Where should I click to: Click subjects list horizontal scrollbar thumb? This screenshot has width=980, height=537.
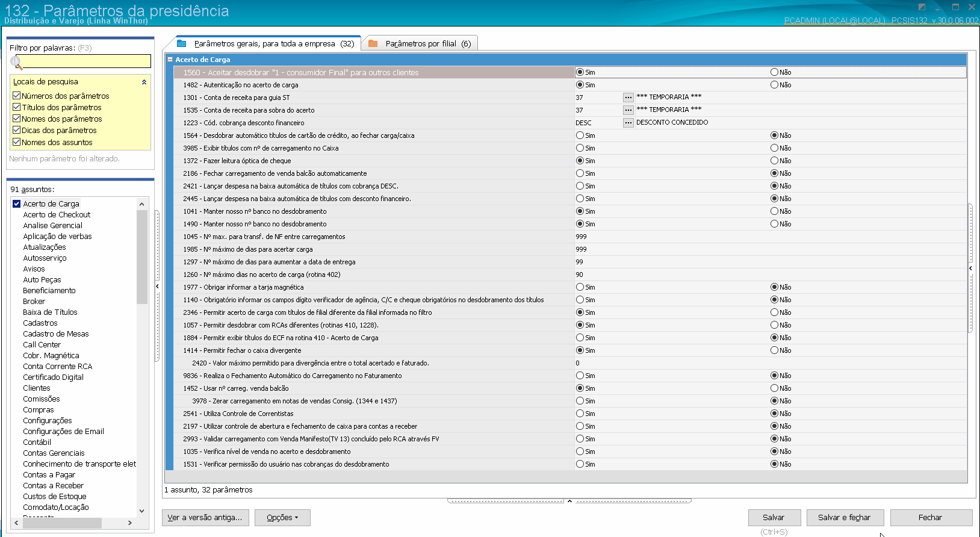[62, 523]
